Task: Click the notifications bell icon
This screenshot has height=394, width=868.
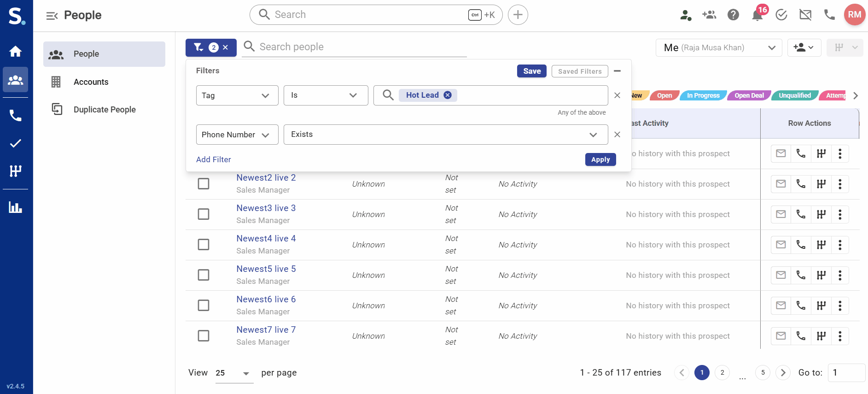Action: 757,15
